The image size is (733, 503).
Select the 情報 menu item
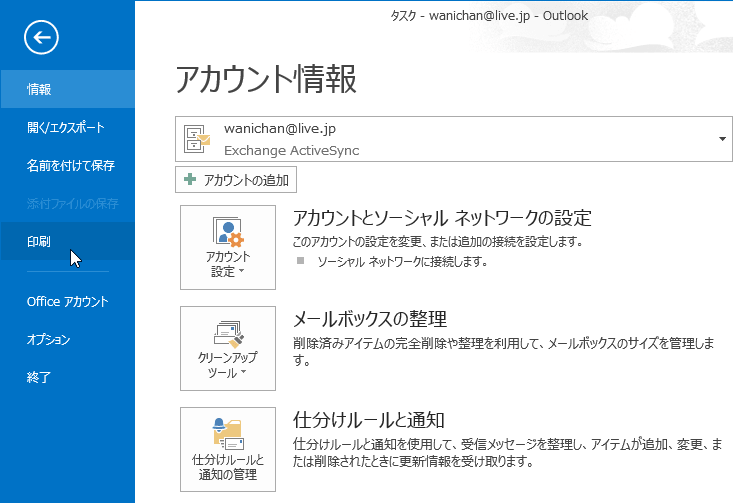(67, 89)
